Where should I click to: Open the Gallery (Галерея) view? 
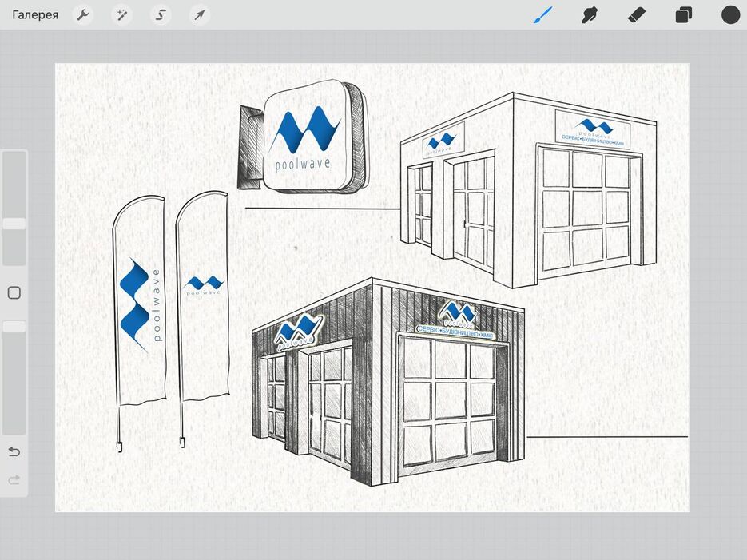tap(35, 14)
